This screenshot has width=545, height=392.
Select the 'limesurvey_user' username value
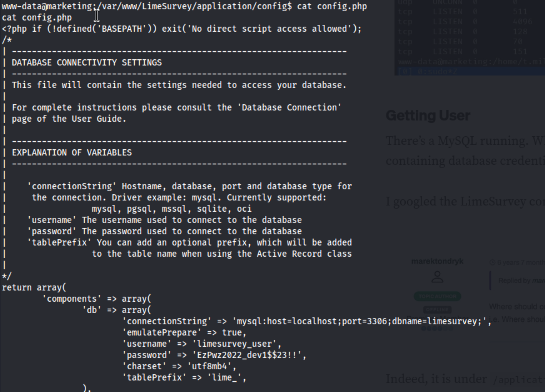(x=234, y=344)
